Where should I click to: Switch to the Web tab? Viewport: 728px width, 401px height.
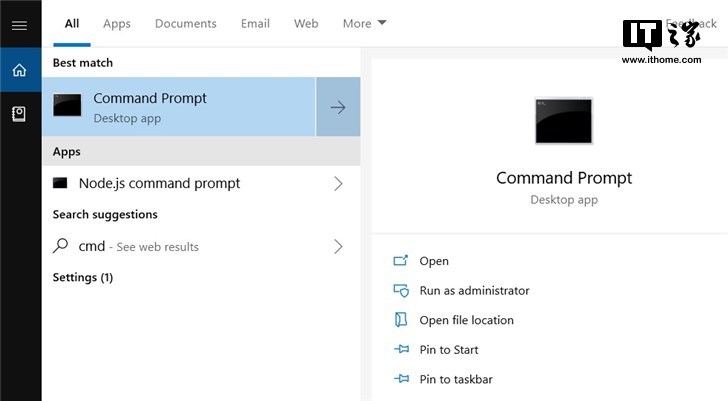tap(306, 24)
